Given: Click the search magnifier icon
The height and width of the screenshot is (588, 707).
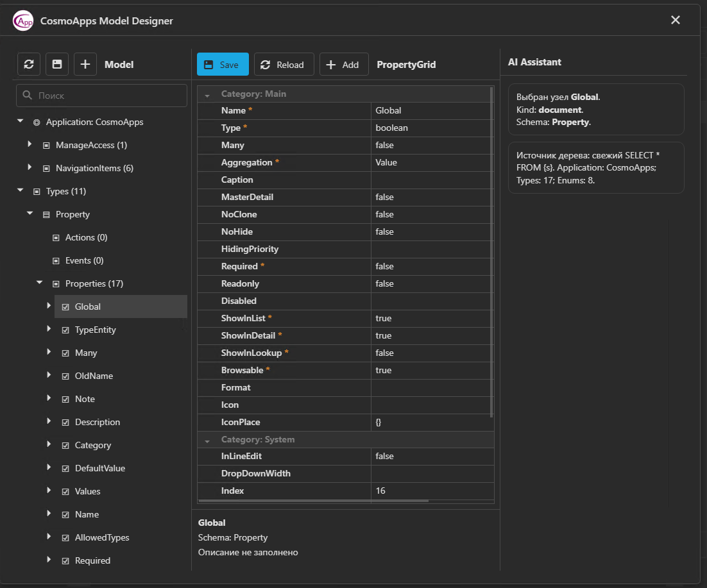Looking at the screenshot, I should 28,96.
